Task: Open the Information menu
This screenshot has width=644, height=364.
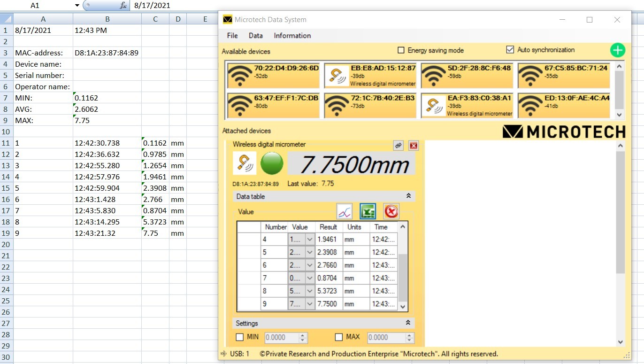Action: click(292, 36)
